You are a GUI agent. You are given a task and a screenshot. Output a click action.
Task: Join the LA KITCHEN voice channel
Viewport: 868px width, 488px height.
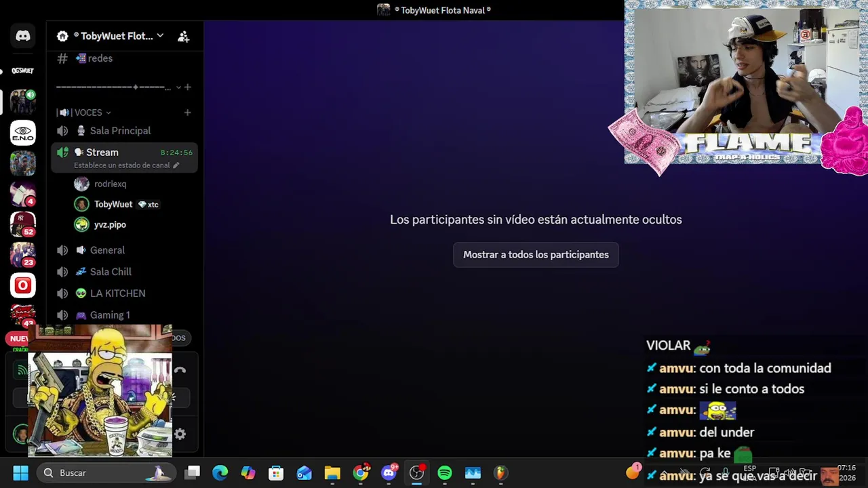coord(125,293)
